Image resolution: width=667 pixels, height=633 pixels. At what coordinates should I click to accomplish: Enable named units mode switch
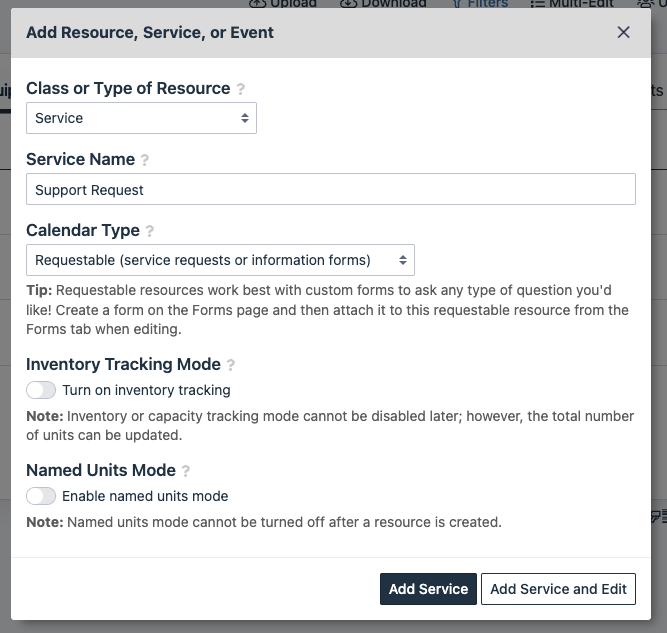(41, 496)
